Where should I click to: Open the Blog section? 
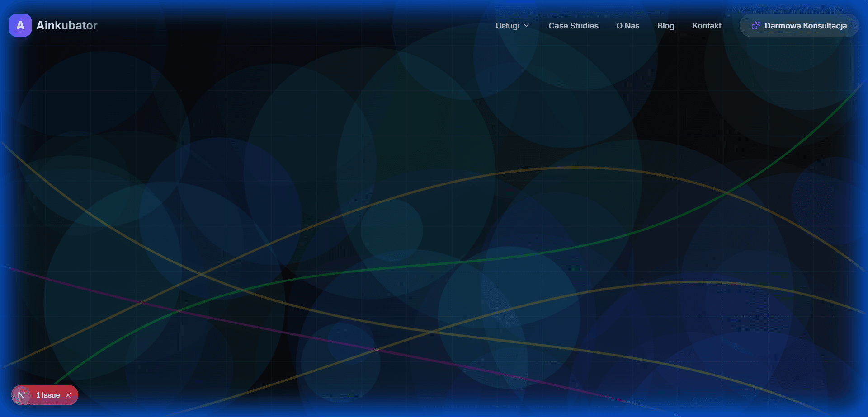tap(665, 26)
